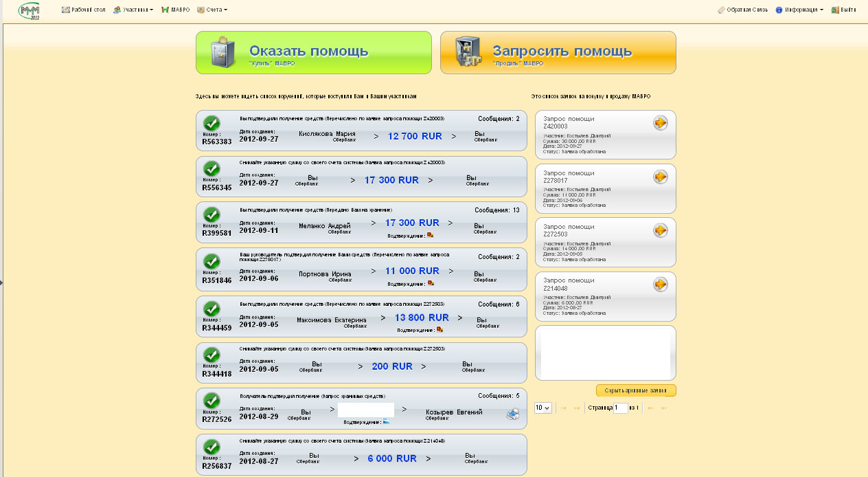Click the 200 RUR amount

pyautogui.click(x=392, y=366)
